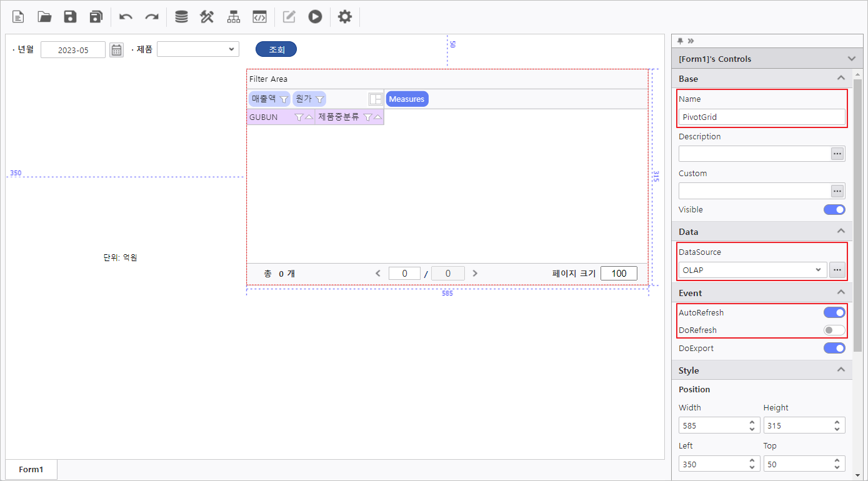Undo the last action
Image resolution: width=868 pixels, height=481 pixels.
pyautogui.click(x=126, y=17)
